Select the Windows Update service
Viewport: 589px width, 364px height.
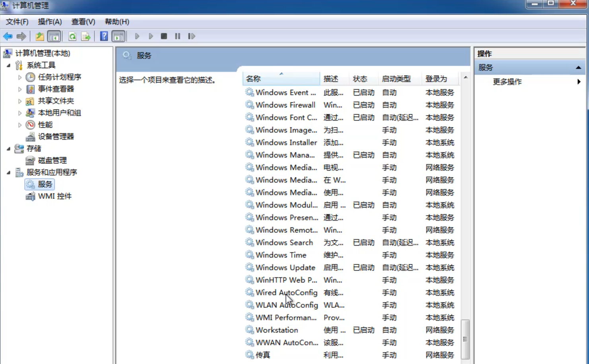point(285,268)
